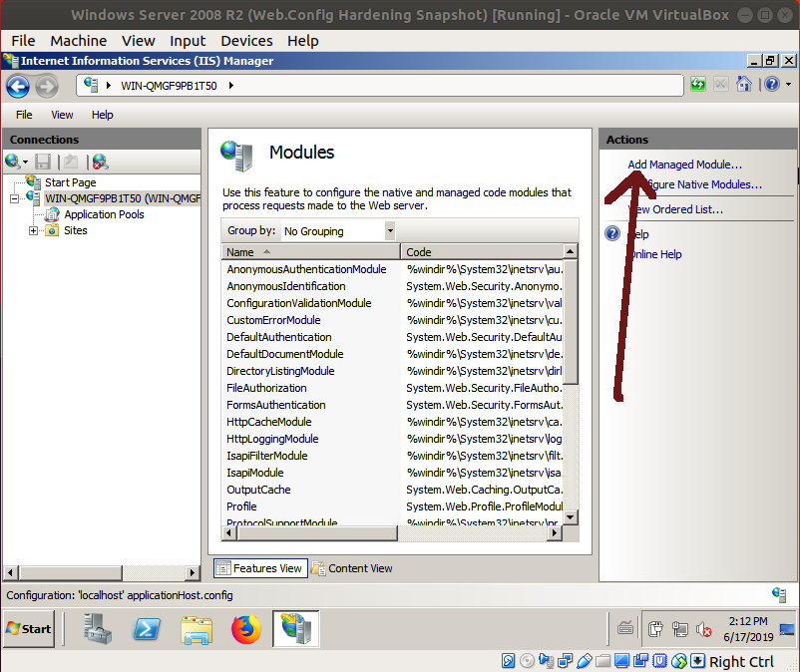
Task: Click the modules list scroll-up arrow
Action: pos(571,251)
